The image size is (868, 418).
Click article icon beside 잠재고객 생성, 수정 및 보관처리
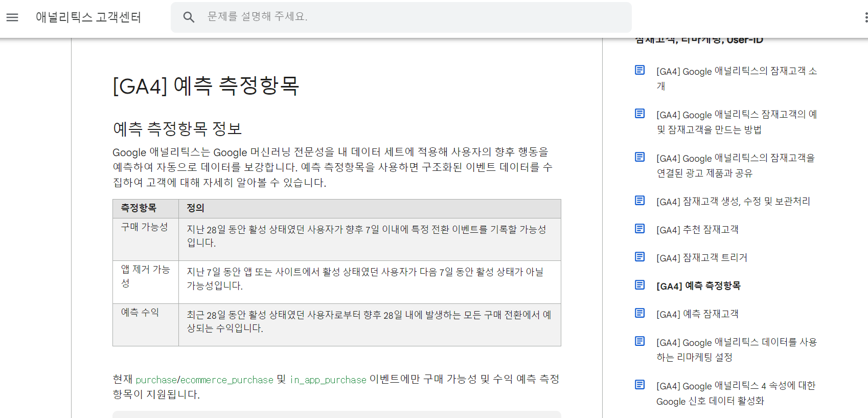(639, 201)
